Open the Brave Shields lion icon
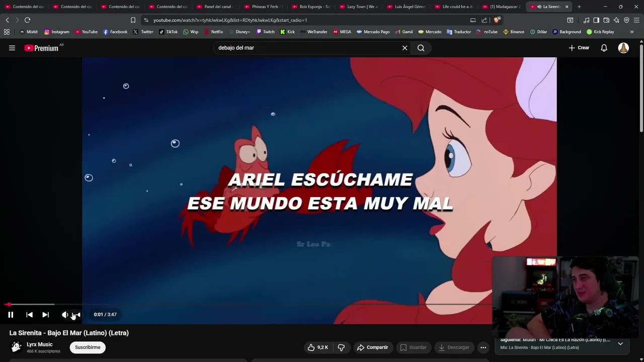The width and height of the screenshot is (644, 362). (497, 20)
